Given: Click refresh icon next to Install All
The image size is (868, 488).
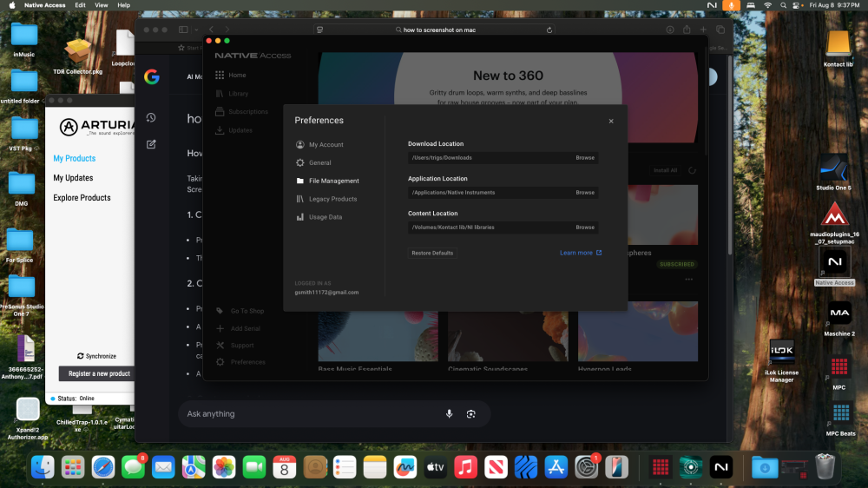Looking at the screenshot, I should pos(692,170).
